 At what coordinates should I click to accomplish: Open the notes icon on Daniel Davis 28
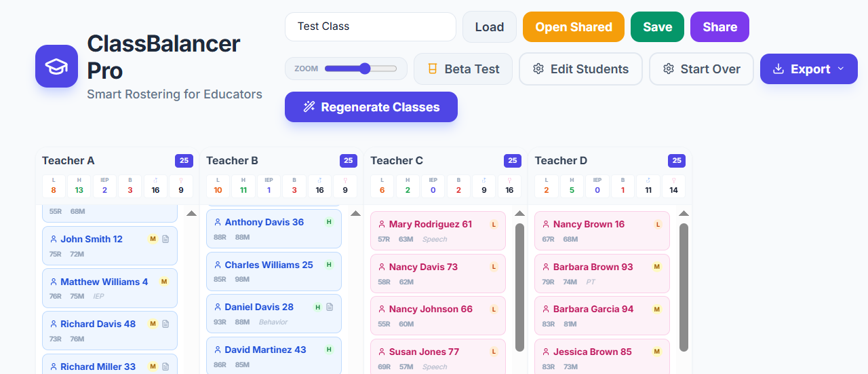coord(330,307)
